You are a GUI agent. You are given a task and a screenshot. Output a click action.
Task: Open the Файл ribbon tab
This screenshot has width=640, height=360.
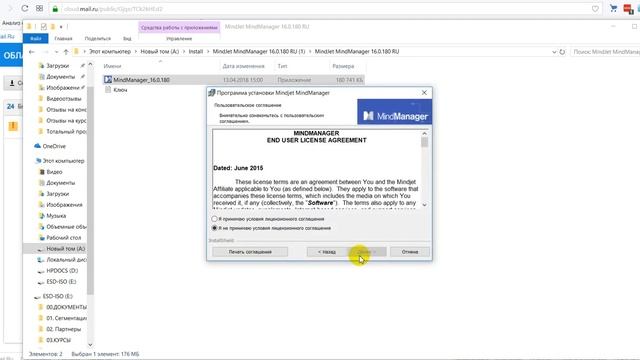pyautogui.click(x=36, y=38)
